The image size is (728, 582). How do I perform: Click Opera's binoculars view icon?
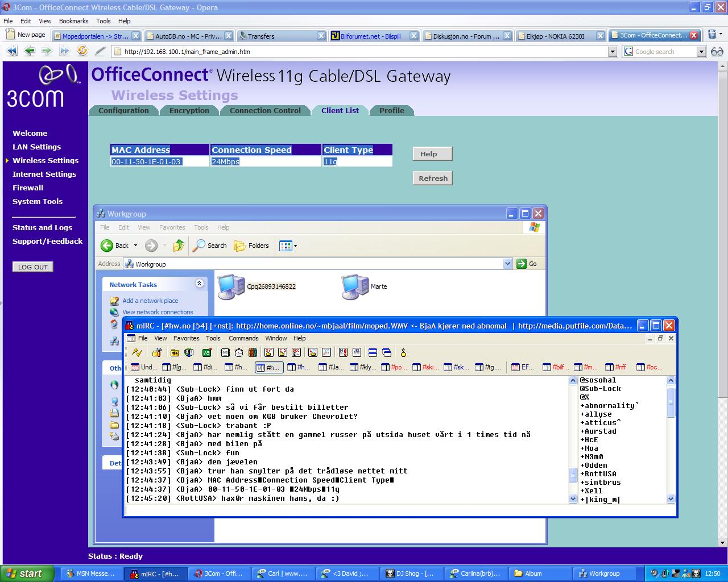point(717,52)
